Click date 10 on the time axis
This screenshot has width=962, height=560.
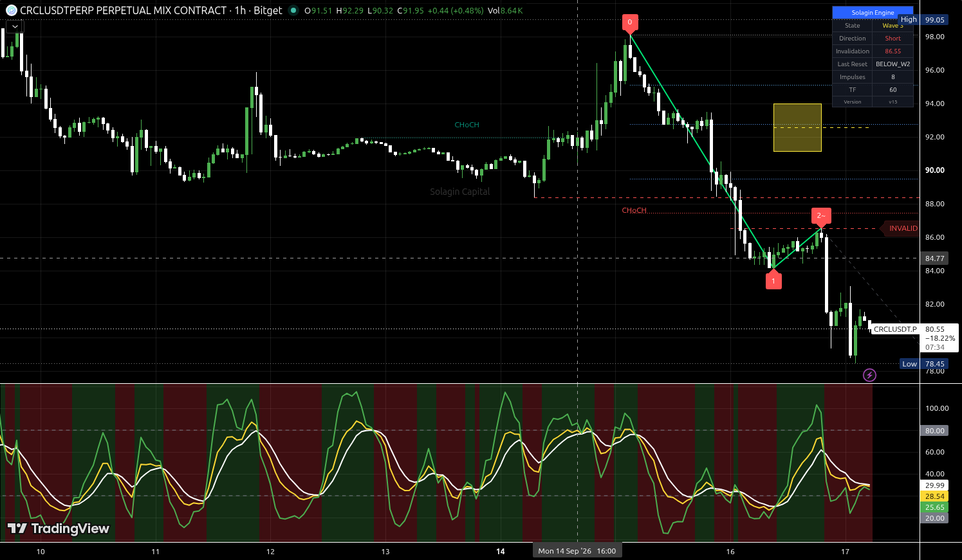tap(41, 552)
